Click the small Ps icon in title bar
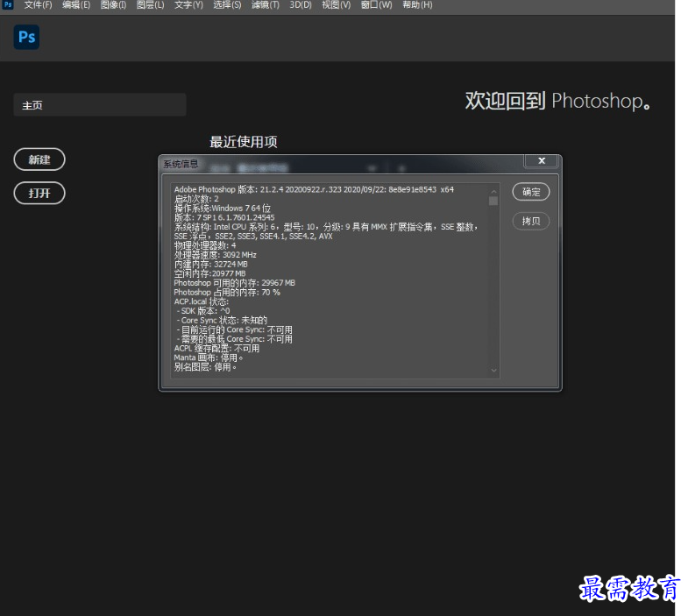Screen dimensions: 688x616 click(8, 5)
